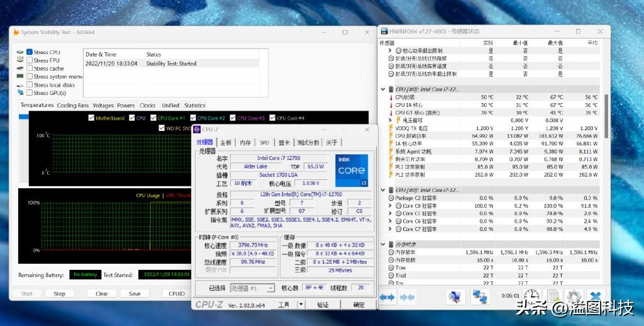
Task: Click the lightning icon beside IA 核心功率
Action: 391,143
